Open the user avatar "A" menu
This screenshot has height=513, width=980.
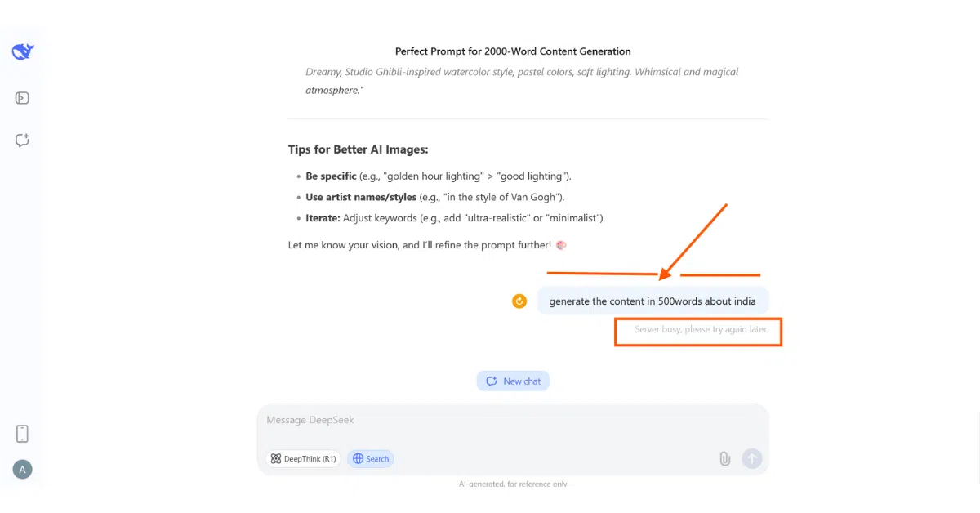(23, 469)
